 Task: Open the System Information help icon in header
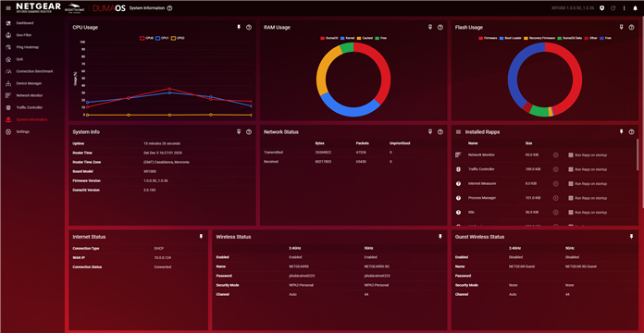click(170, 8)
